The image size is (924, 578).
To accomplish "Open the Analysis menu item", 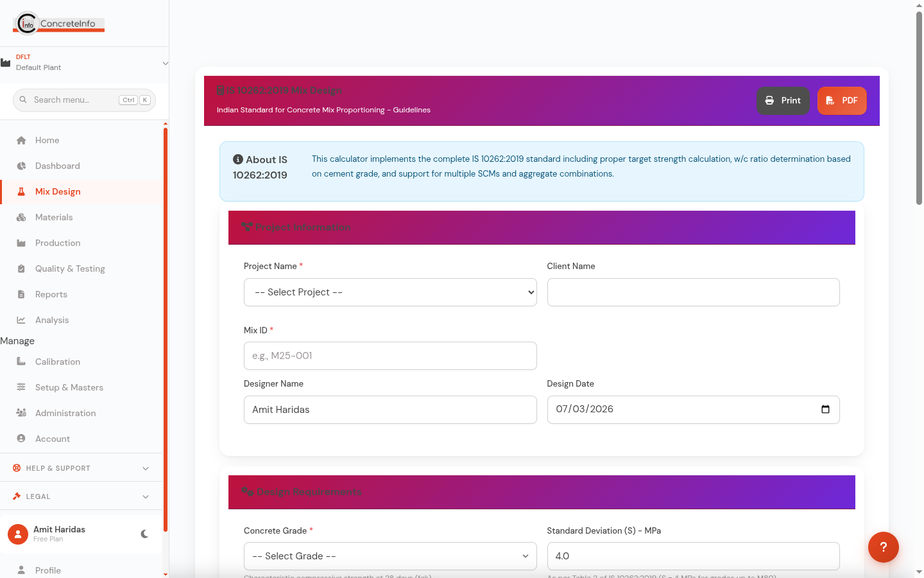I will (81, 320).
